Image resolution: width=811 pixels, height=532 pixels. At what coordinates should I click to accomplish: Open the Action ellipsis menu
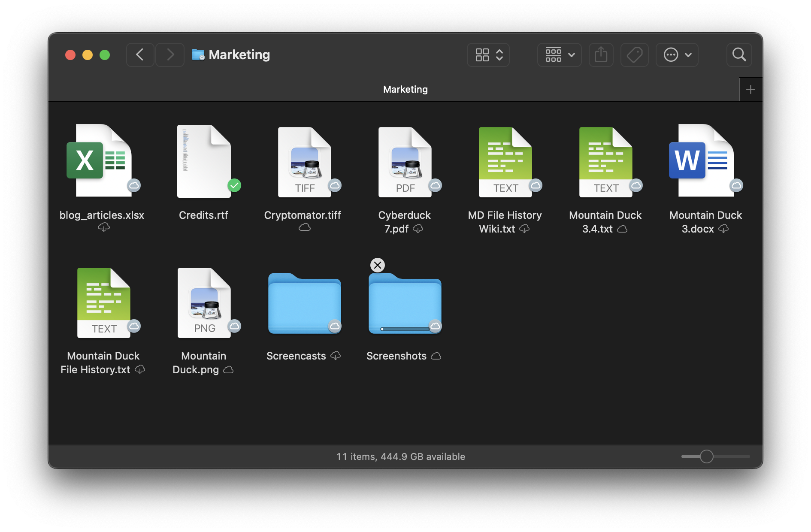(677, 55)
